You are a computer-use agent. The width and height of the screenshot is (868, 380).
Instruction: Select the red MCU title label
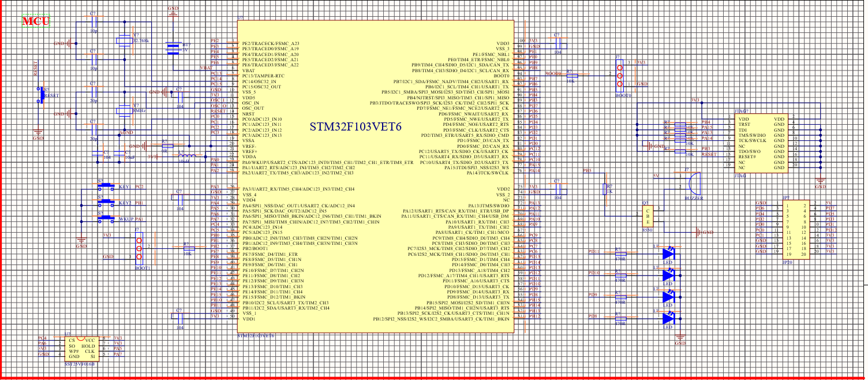tap(36, 21)
